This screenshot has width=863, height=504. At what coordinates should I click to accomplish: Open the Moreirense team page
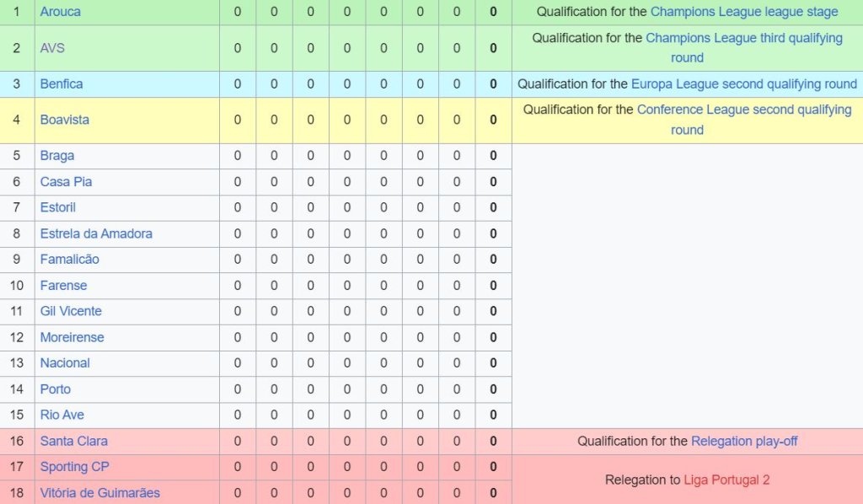point(72,337)
